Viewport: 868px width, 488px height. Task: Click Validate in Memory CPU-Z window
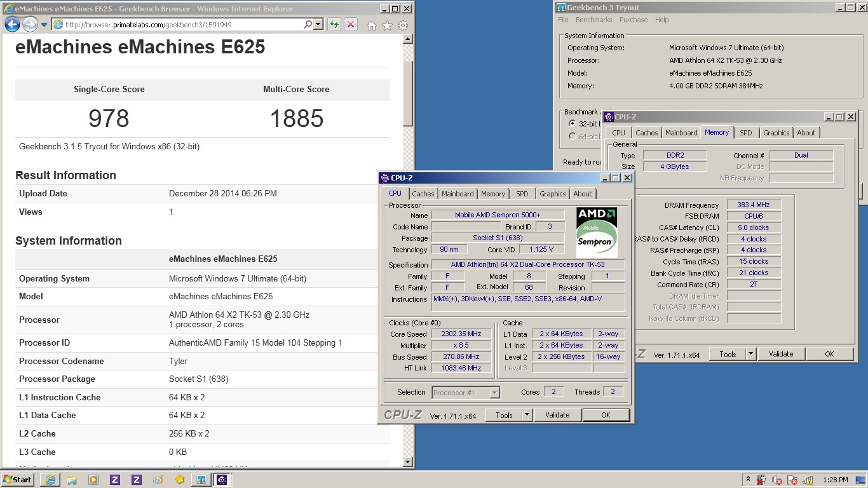click(x=781, y=354)
